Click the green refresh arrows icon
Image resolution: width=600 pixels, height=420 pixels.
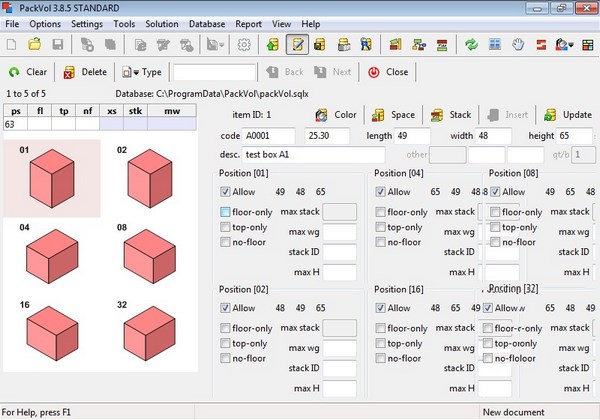[x=471, y=45]
